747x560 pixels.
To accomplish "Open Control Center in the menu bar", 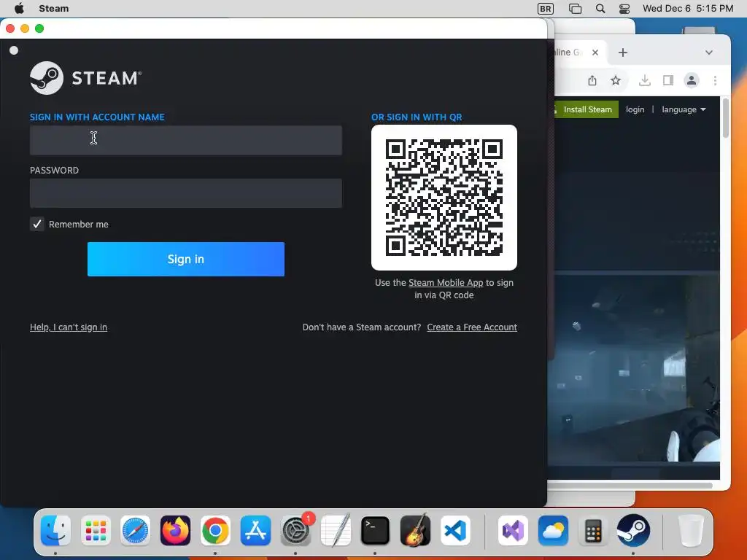I will click(624, 9).
